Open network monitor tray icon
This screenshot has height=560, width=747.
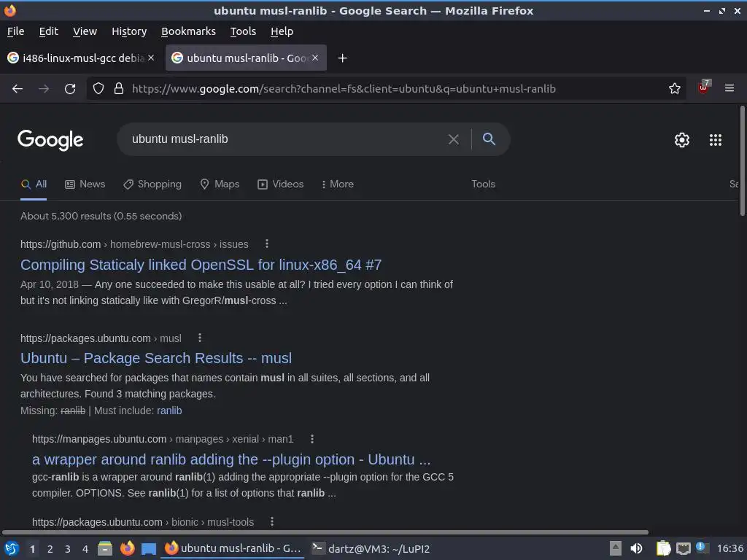pos(683,548)
